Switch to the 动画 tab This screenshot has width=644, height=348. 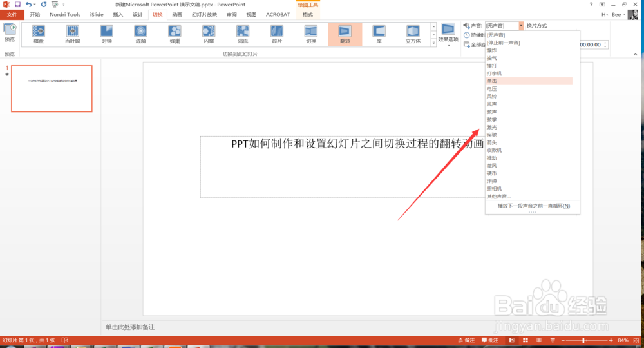tap(177, 14)
